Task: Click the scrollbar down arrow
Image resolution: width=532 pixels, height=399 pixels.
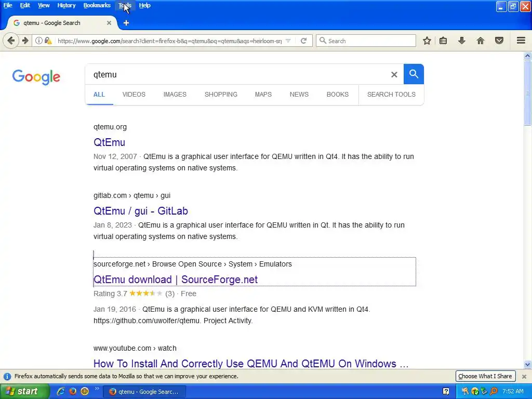Action: [x=527, y=365]
